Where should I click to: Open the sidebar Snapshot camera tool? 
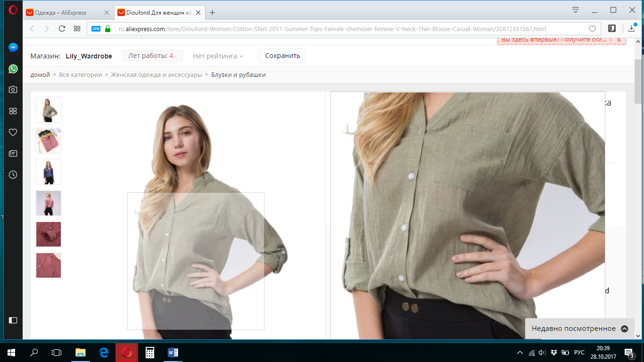tap(13, 90)
